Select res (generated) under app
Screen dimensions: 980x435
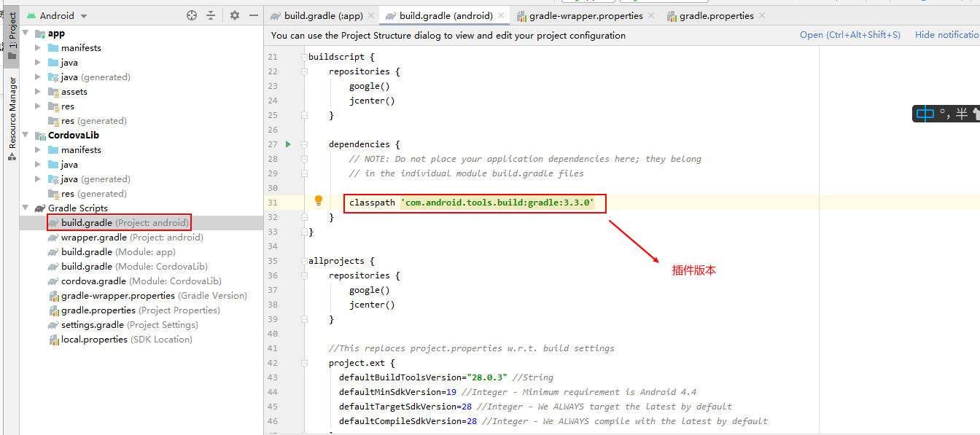click(x=87, y=121)
